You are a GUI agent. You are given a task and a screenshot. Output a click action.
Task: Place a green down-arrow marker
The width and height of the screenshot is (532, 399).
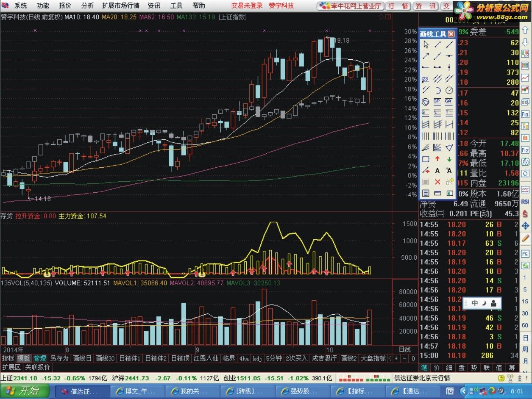pyautogui.click(x=449, y=159)
